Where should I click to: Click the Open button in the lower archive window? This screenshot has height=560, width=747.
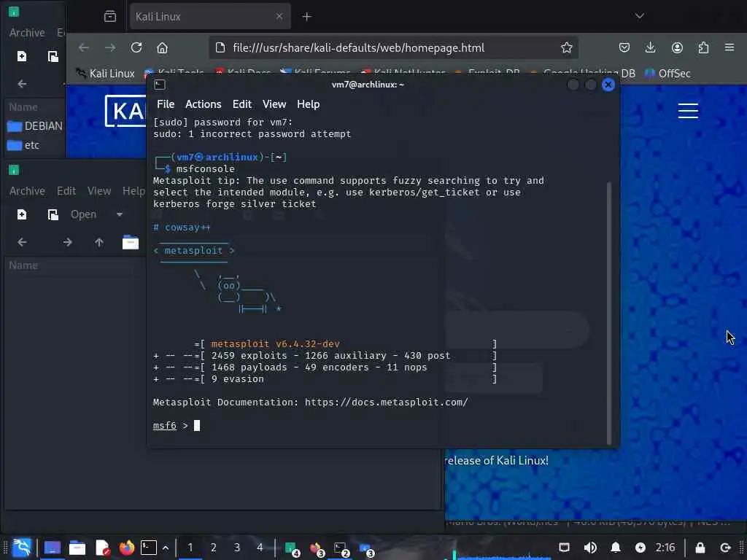pos(83,215)
